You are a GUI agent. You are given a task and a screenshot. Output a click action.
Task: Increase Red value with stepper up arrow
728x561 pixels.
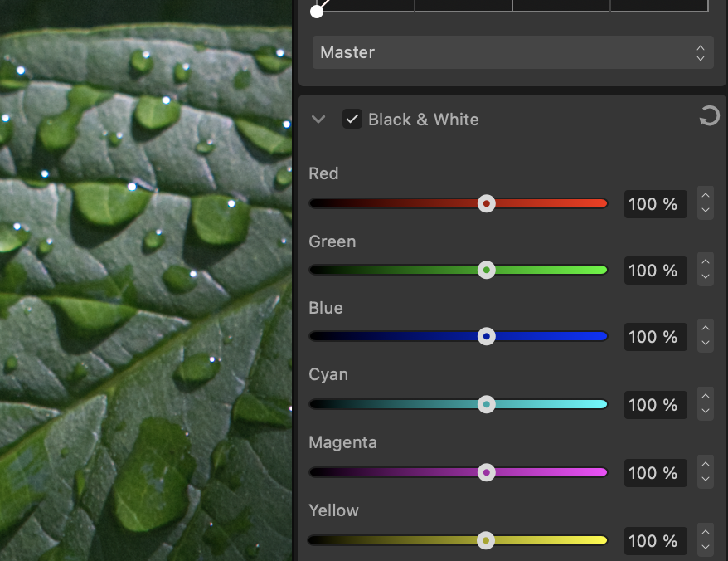[705, 197]
